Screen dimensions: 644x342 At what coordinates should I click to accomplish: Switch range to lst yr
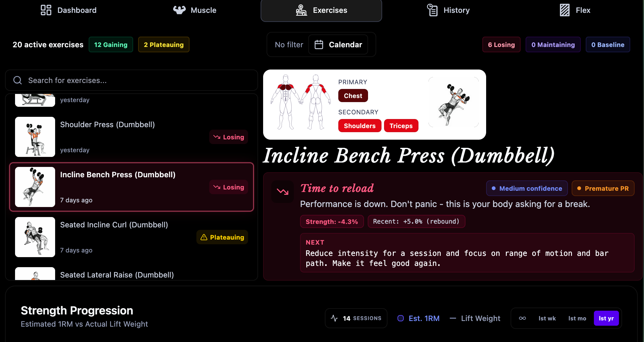pyautogui.click(x=606, y=318)
